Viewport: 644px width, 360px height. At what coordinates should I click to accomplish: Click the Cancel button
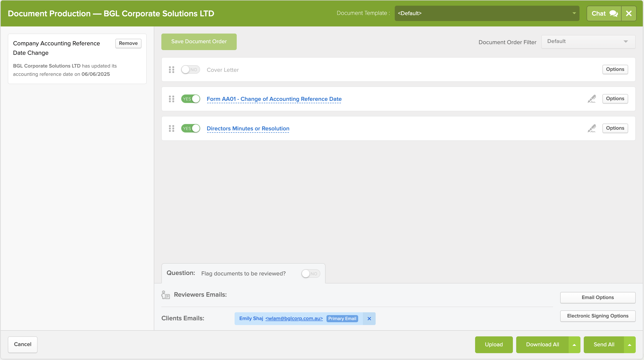[22, 344]
